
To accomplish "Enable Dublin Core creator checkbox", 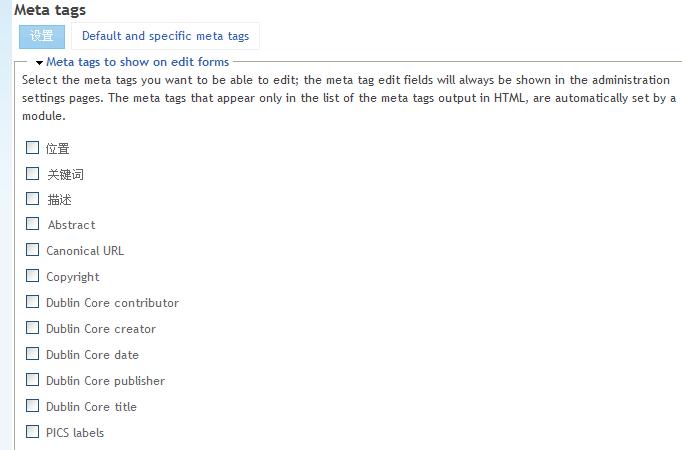I will [x=32, y=328].
